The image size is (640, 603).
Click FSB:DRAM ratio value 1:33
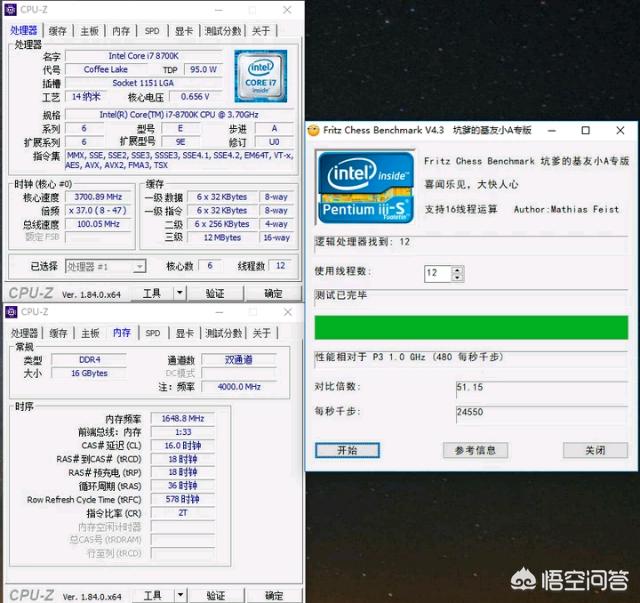pyautogui.click(x=183, y=432)
